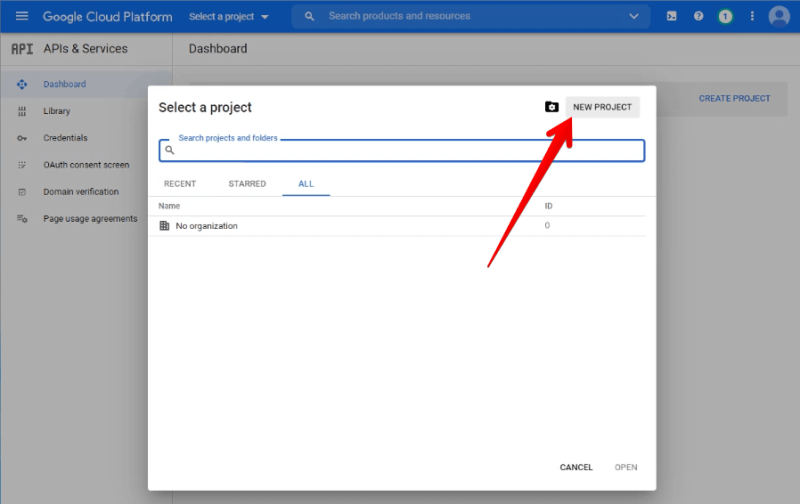Click the Name column header

[169, 206]
